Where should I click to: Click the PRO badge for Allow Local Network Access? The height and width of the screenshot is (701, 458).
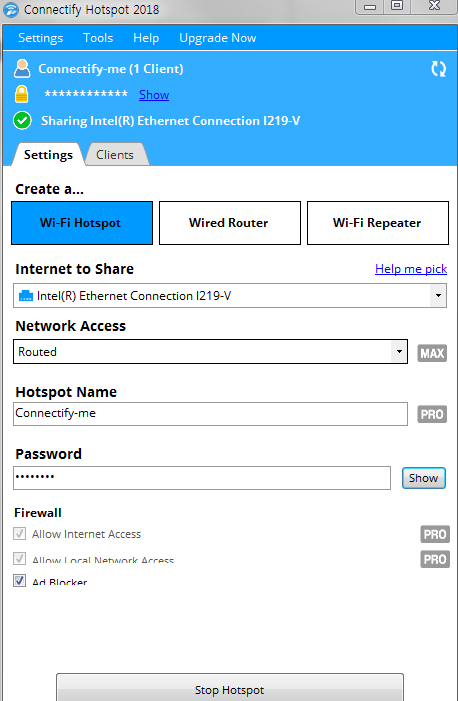(435, 559)
